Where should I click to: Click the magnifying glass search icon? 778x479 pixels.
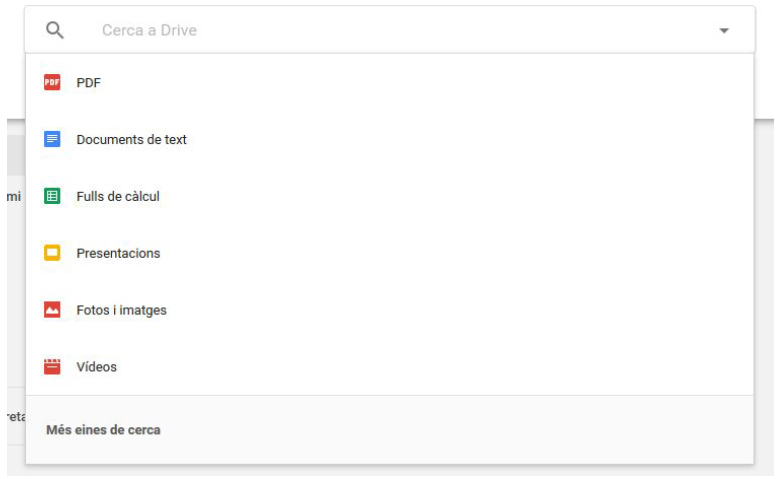(55, 30)
